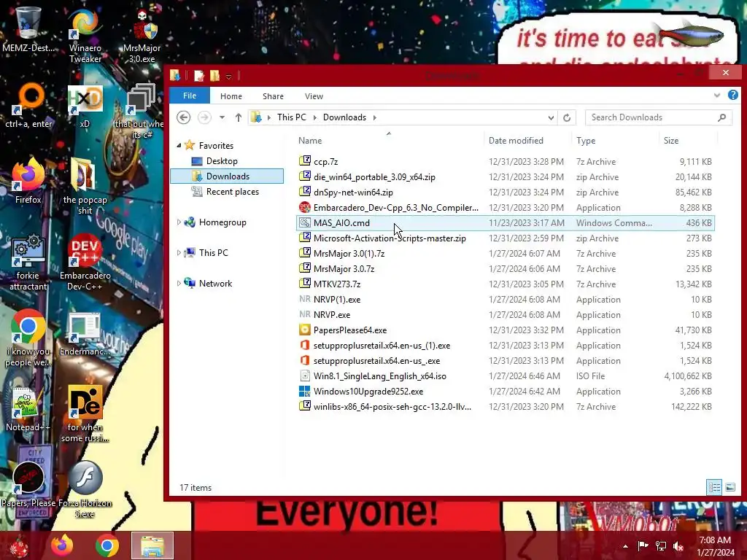Click the Forward navigation arrow

(204, 117)
